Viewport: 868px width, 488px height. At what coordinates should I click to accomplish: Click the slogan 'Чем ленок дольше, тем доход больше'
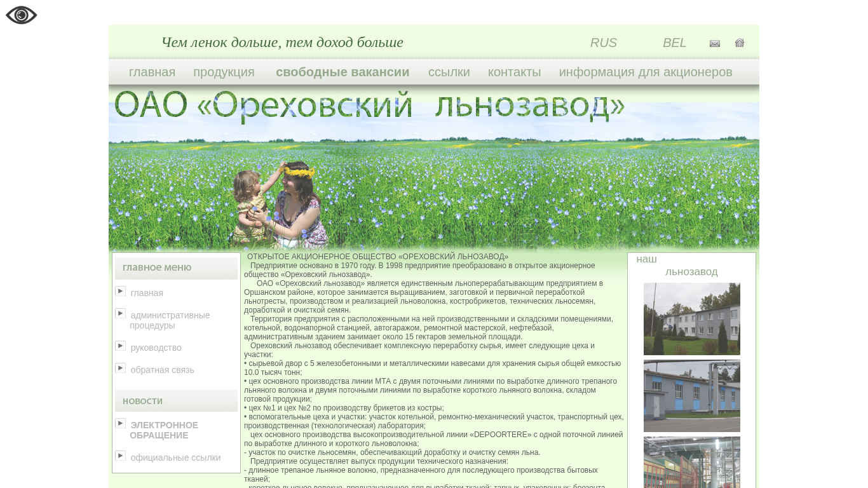pyautogui.click(x=282, y=43)
